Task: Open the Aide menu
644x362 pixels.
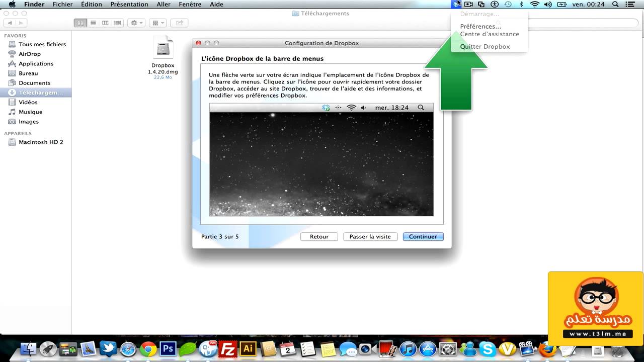Action: (216, 4)
